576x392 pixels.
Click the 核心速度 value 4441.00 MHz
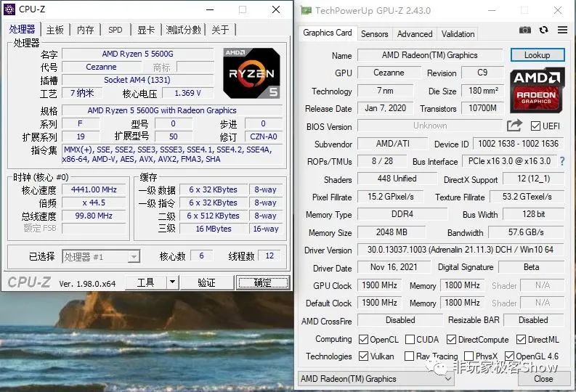coord(94,189)
